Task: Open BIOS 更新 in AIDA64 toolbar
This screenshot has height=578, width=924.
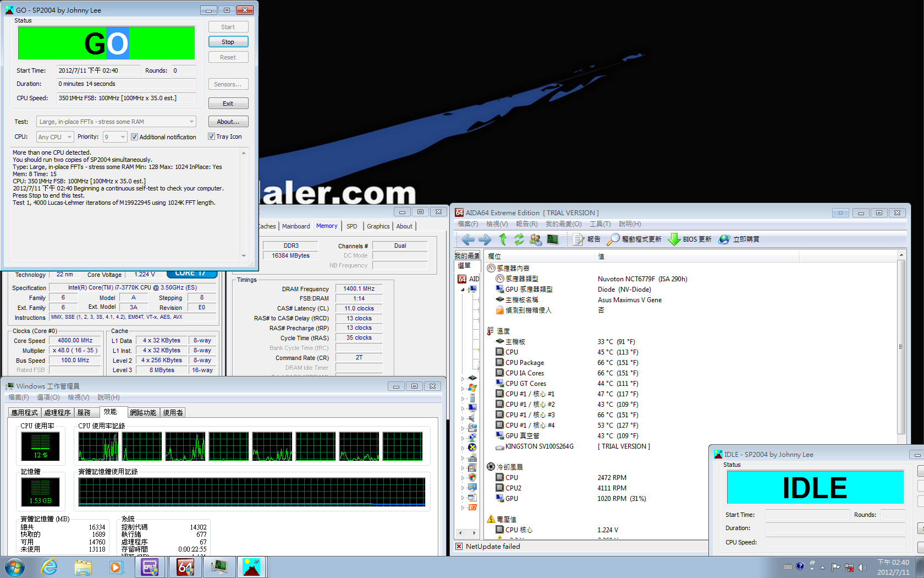Action: [x=690, y=239]
